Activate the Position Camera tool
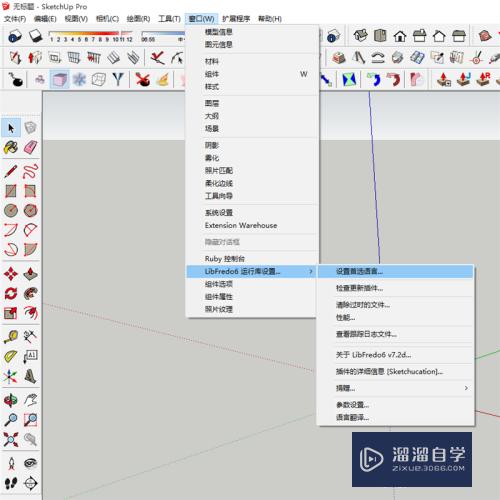500x500 pixels. [x=11, y=463]
